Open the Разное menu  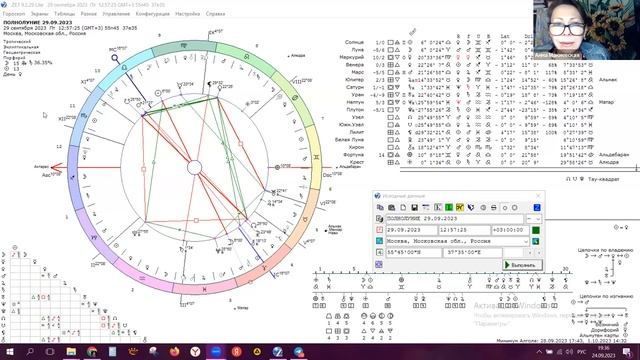[89, 14]
